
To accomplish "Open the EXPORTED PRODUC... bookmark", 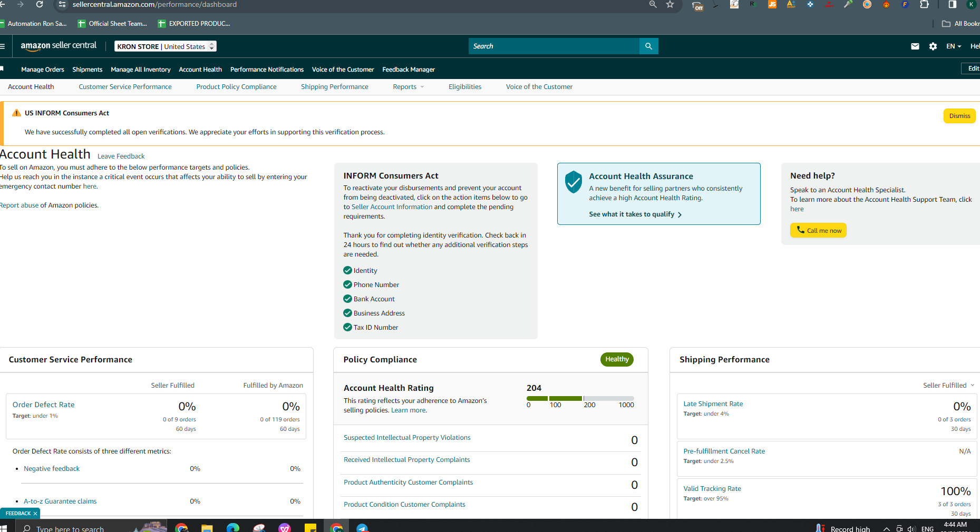I will pyautogui.click(x=194, y=24).
